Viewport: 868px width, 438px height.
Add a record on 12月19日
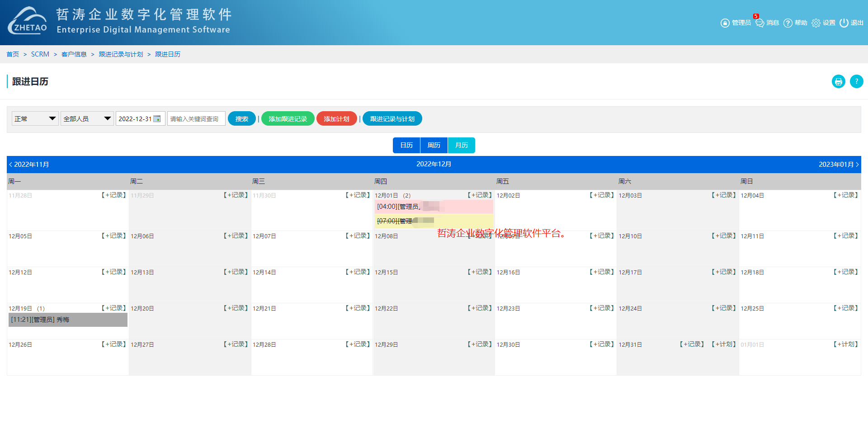(x=113, y=308)
